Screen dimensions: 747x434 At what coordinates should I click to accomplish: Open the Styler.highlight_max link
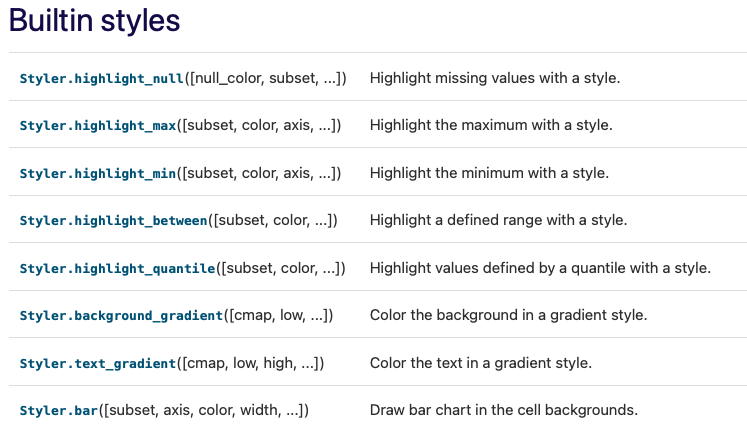tap(98, 125)
